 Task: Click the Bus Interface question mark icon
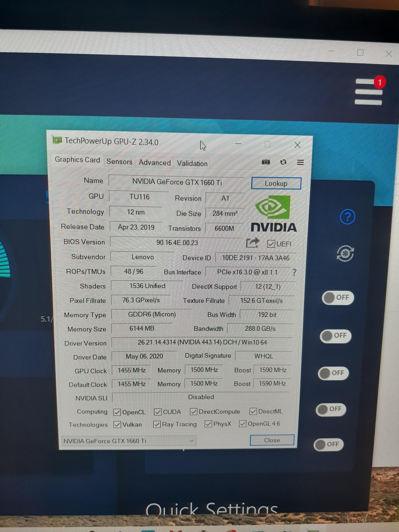pos(294,272)
